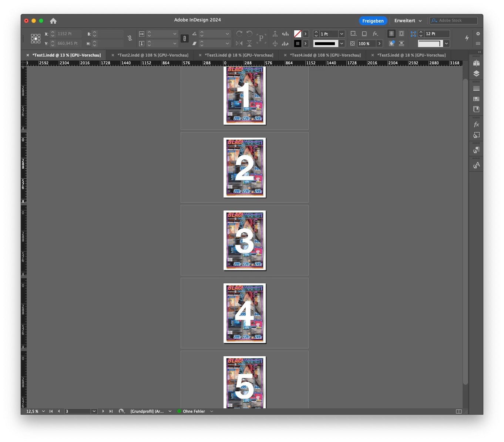
Task: Toggle wrap around bounding box
Action: pyautogui.click(x=401, y=34)
